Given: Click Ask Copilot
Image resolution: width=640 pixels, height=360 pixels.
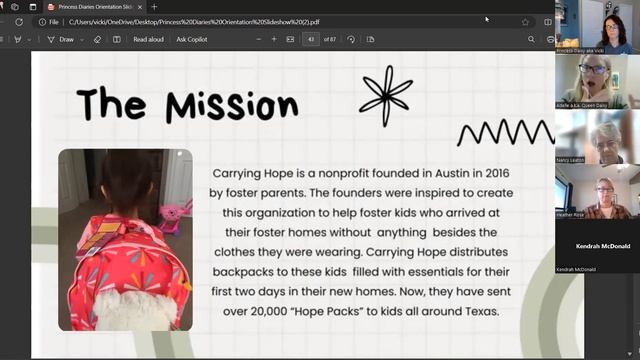Looking at the screenshot, I should [x=191, y=39].
